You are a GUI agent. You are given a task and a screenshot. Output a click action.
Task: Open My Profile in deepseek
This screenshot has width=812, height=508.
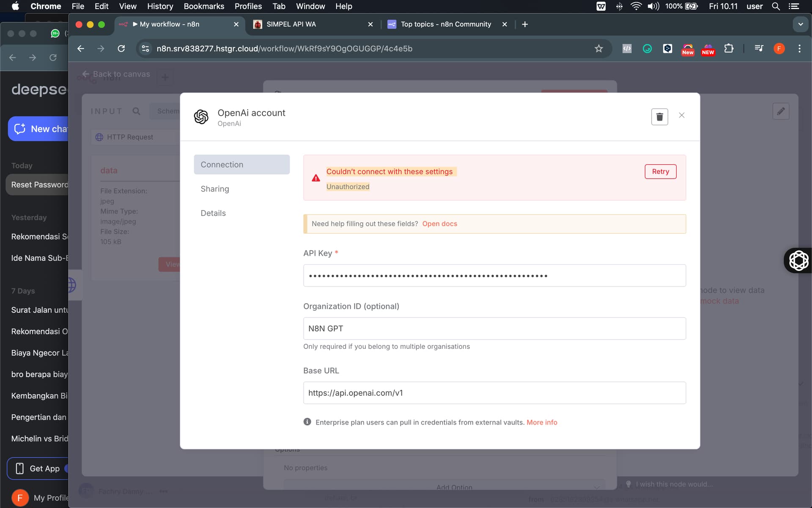40,498
